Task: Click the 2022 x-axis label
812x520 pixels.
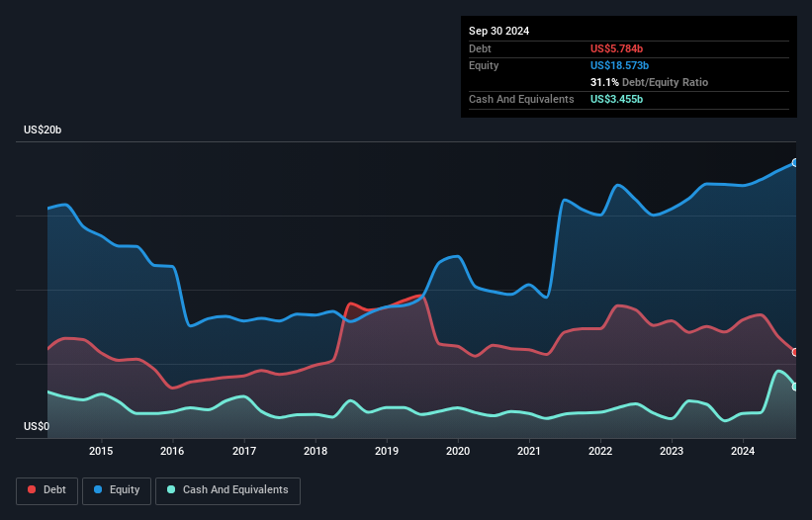Action: 600,451
